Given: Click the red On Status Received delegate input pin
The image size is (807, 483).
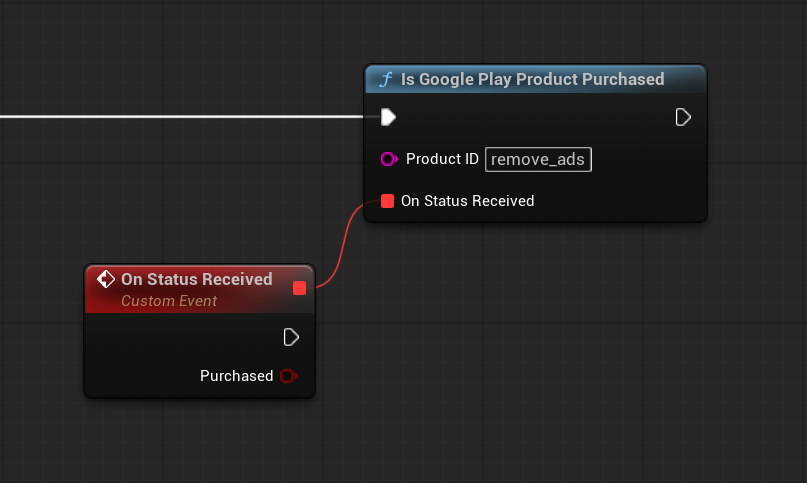Looking at the screenshot, I should 387,201.
